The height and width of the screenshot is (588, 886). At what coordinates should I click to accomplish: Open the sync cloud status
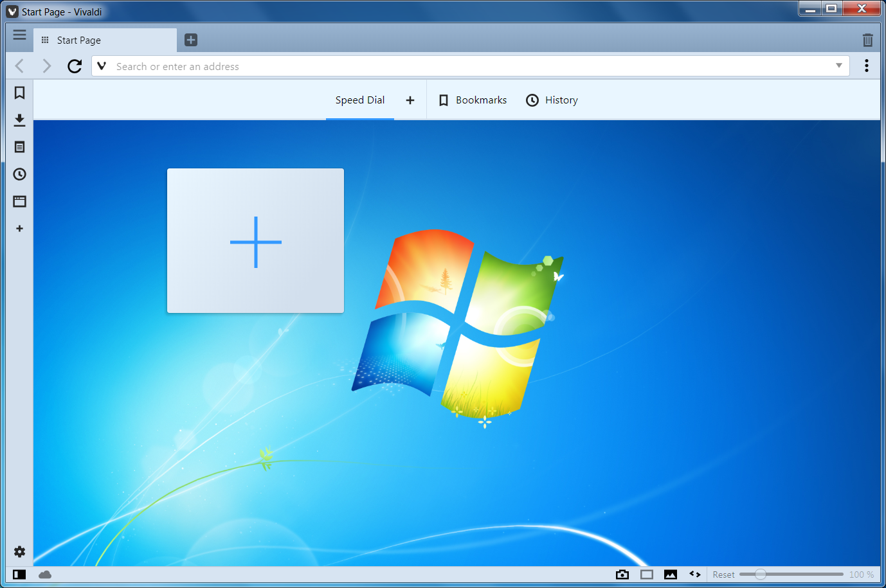pos(45,575)
